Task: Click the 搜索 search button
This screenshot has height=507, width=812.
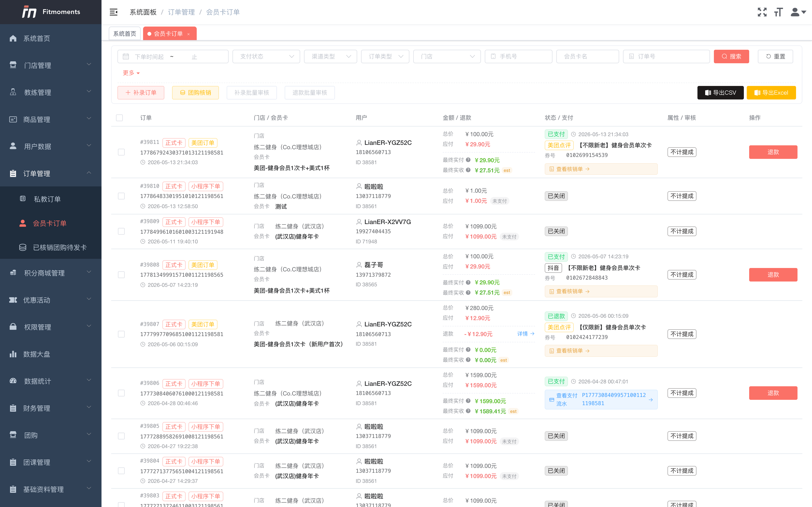Action: point(731,56)
